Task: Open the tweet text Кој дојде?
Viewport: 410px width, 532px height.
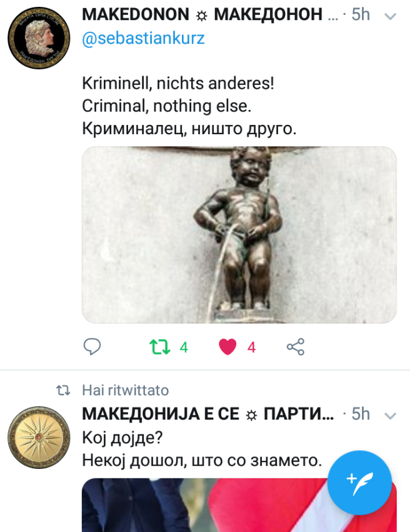Action: pos(122,438)
